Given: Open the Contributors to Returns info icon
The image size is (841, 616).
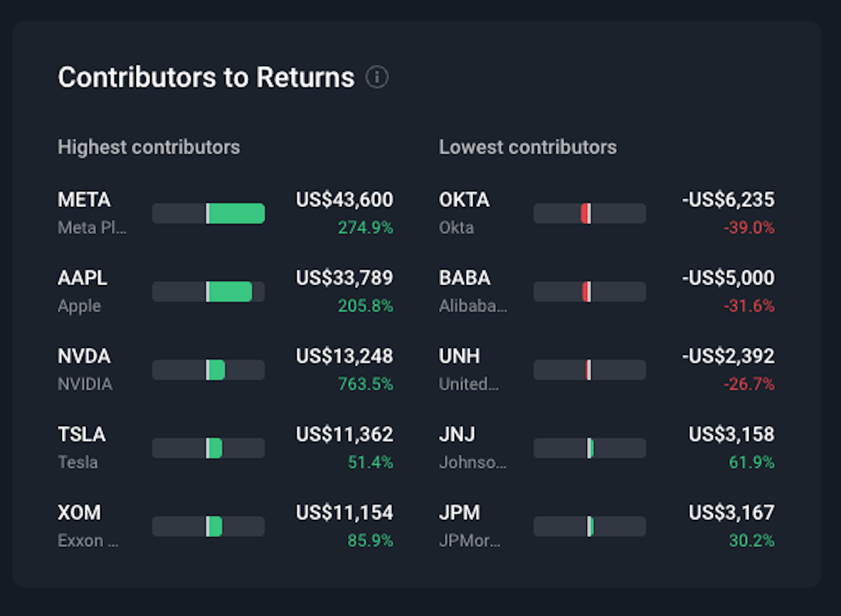Looking at the screenshot, I should [377, 78].
